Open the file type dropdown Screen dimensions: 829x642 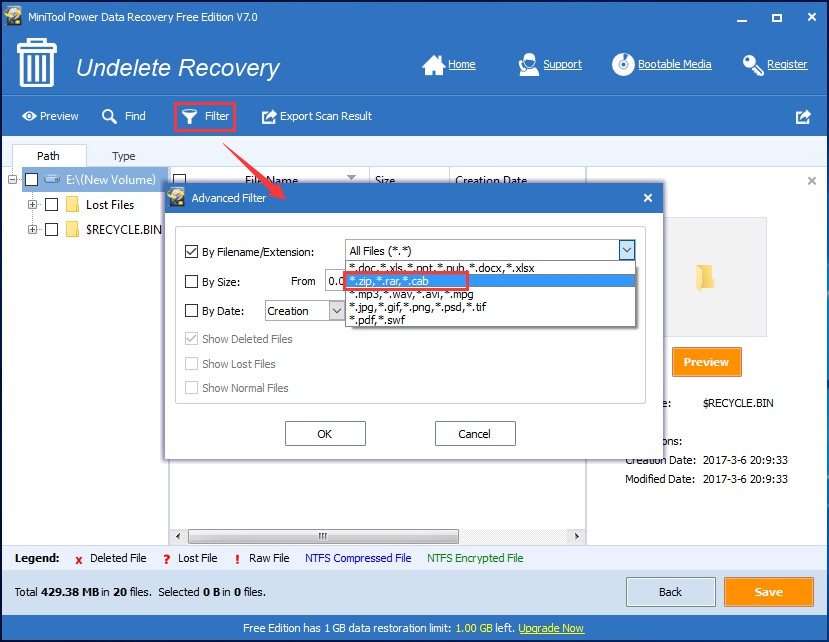[x=627, y=251]
